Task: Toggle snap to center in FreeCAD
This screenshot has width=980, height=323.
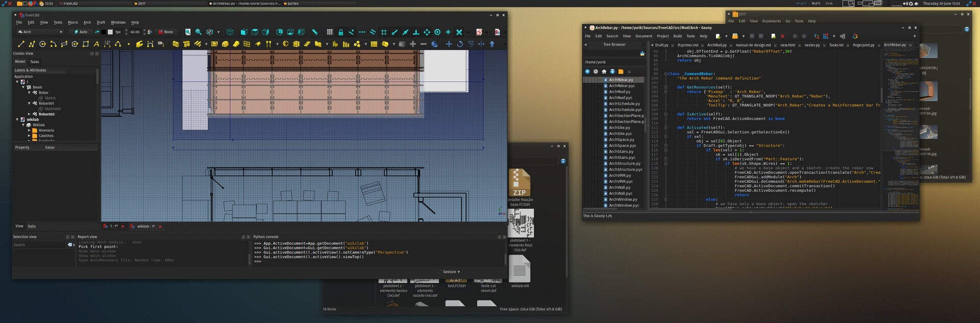Action: (437, 32)
